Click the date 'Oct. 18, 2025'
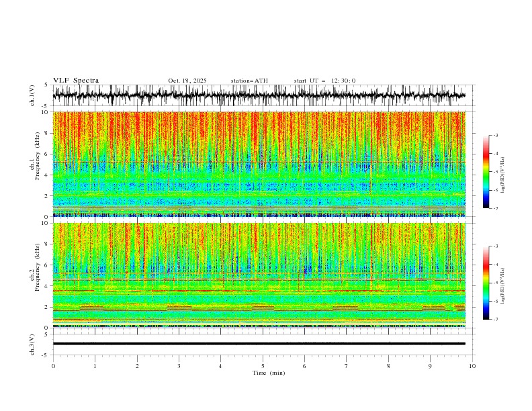This screenshot has height=411, width=532. click(187, 81)
